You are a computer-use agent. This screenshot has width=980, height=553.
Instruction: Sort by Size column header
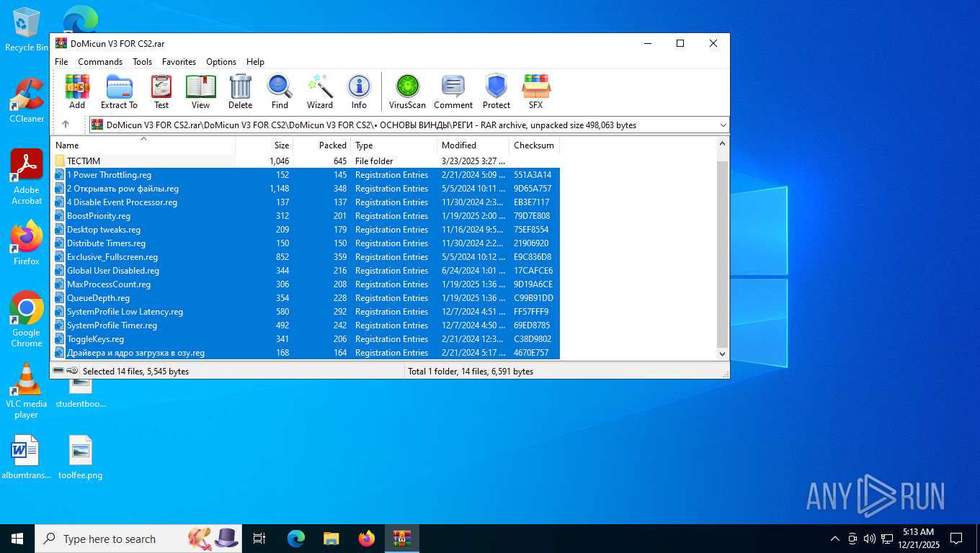(264, 145)
